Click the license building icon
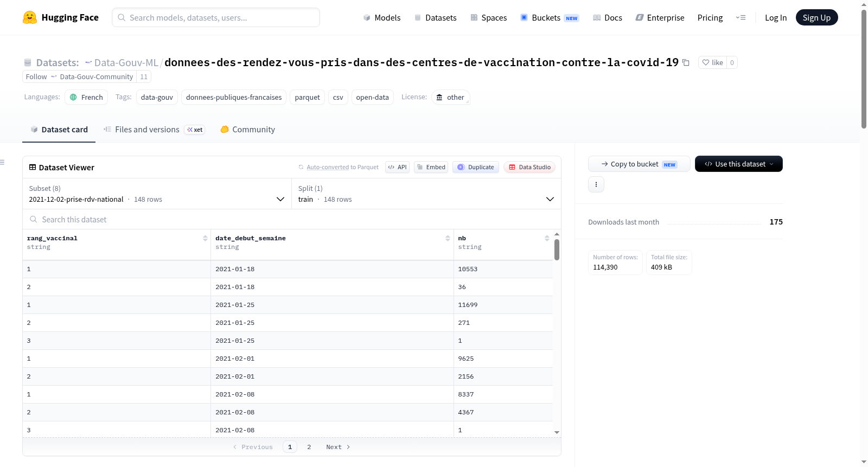 439,97
